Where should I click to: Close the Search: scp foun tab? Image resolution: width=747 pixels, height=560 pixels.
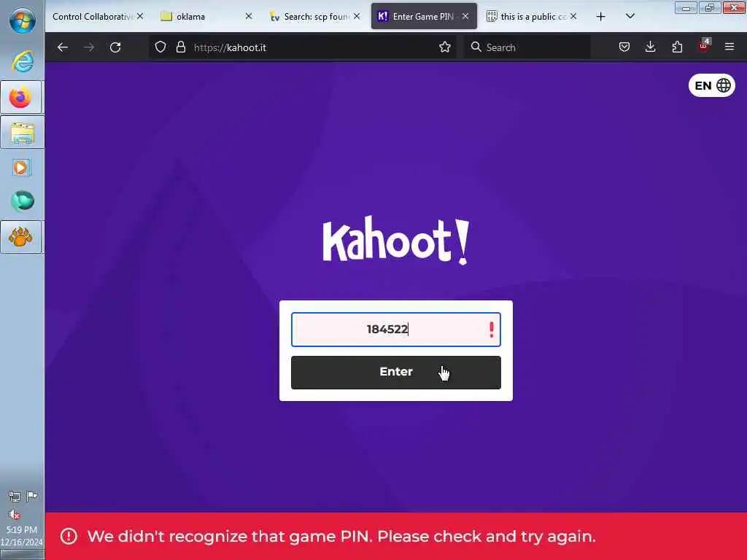[357, 16]
